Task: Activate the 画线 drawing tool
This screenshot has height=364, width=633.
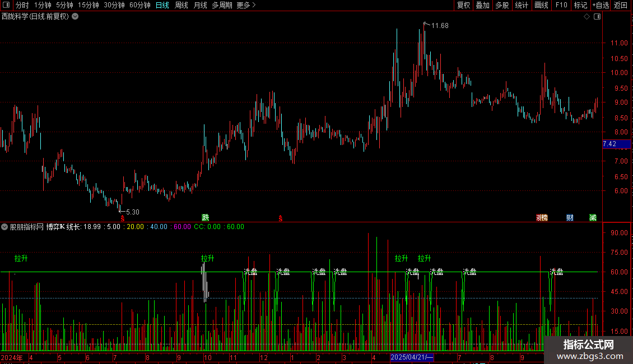Action: tap(541, 5)
